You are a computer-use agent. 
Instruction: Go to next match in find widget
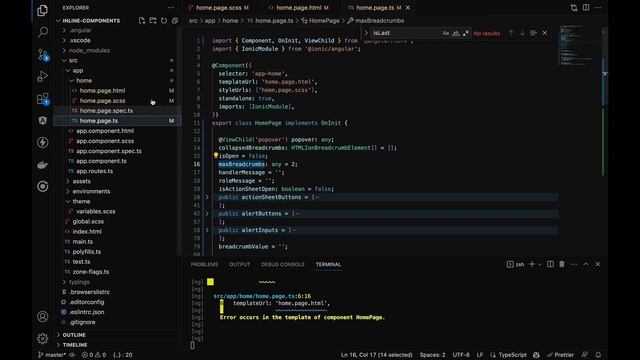[x=522, y=33]
